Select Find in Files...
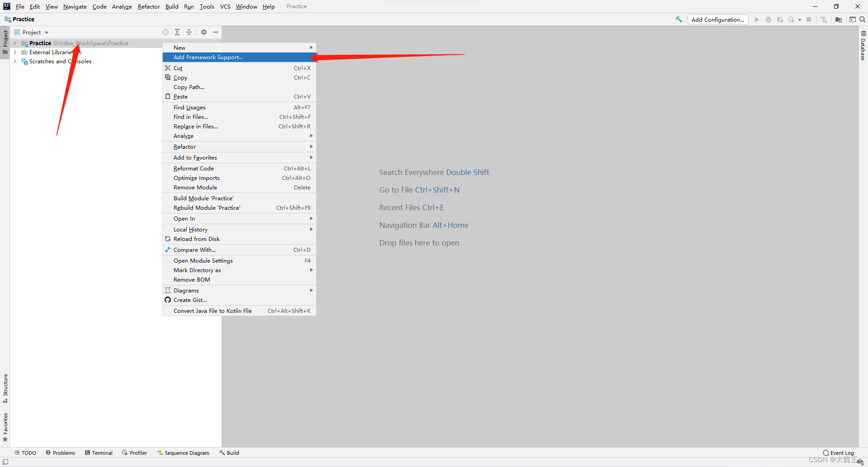The image size is (868, 467). pyautogui.click(x=239, y=117)
